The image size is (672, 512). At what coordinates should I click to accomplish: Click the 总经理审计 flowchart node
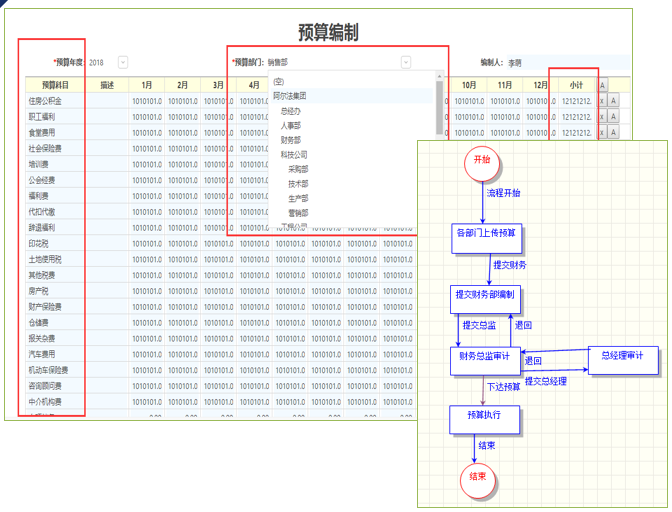[x=623, y=360]
